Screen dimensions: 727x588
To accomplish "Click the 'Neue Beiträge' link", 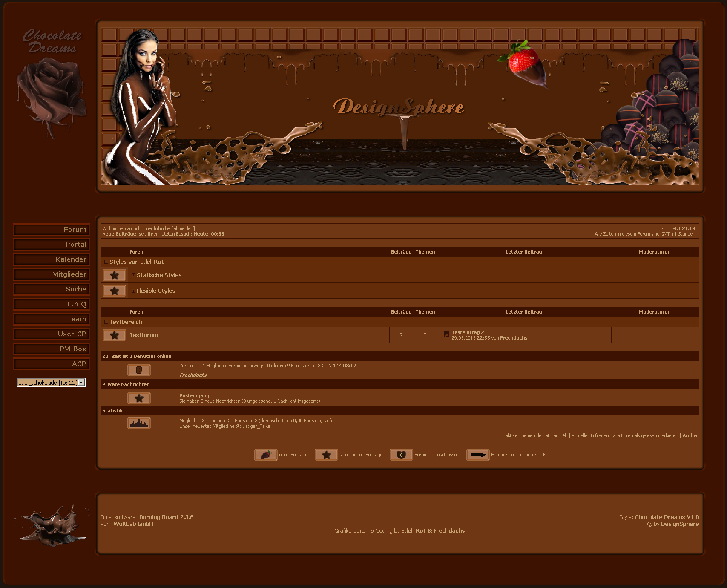I will coord(119,234).
